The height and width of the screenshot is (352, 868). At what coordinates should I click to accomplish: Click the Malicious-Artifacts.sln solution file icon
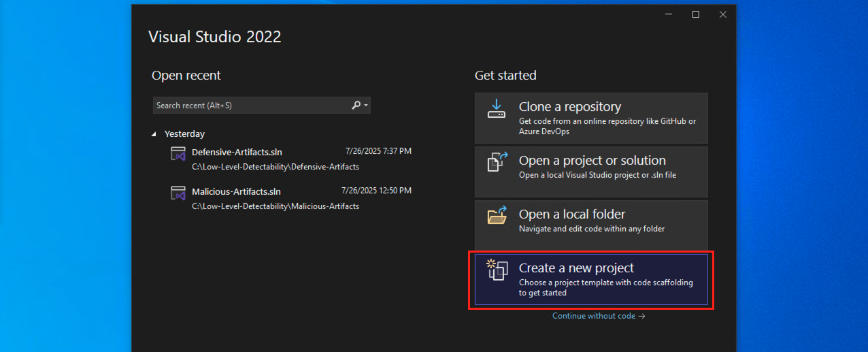[x=178, y=193]
